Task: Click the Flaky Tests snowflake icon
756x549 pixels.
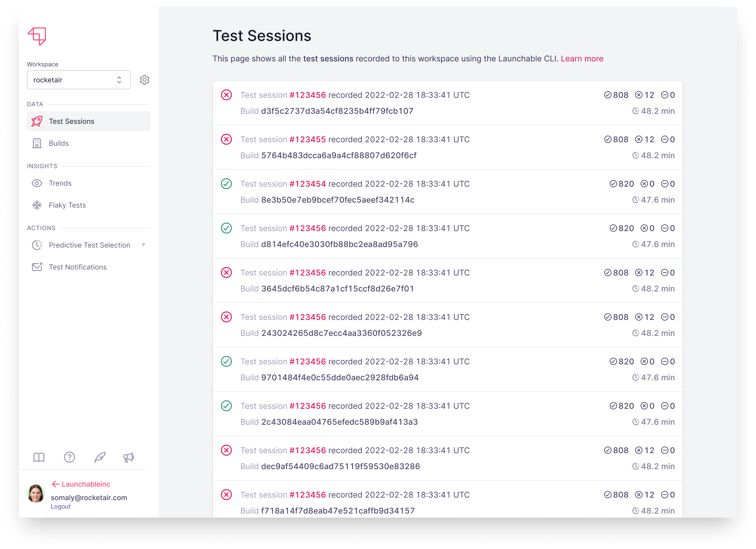Action: coord(37,205)
